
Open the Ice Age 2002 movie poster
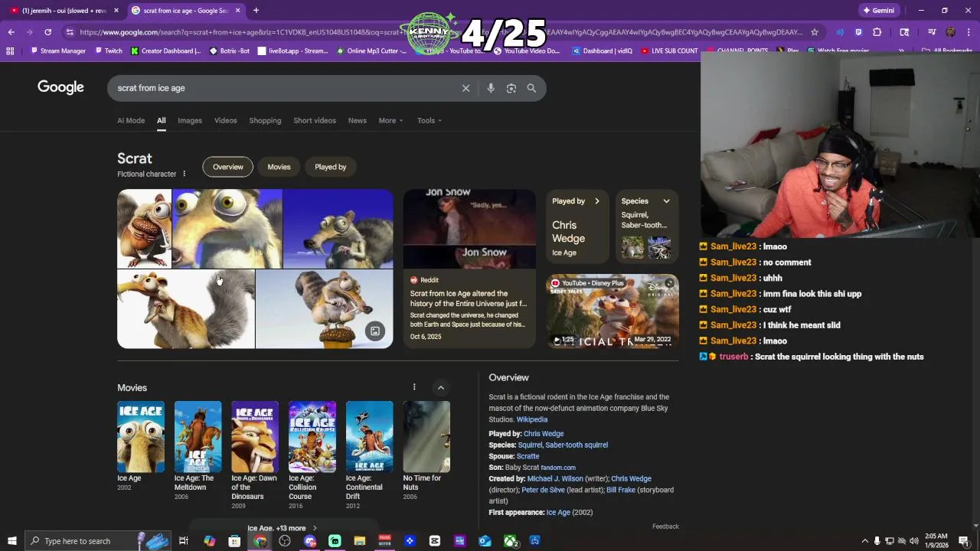pos(141,437)
